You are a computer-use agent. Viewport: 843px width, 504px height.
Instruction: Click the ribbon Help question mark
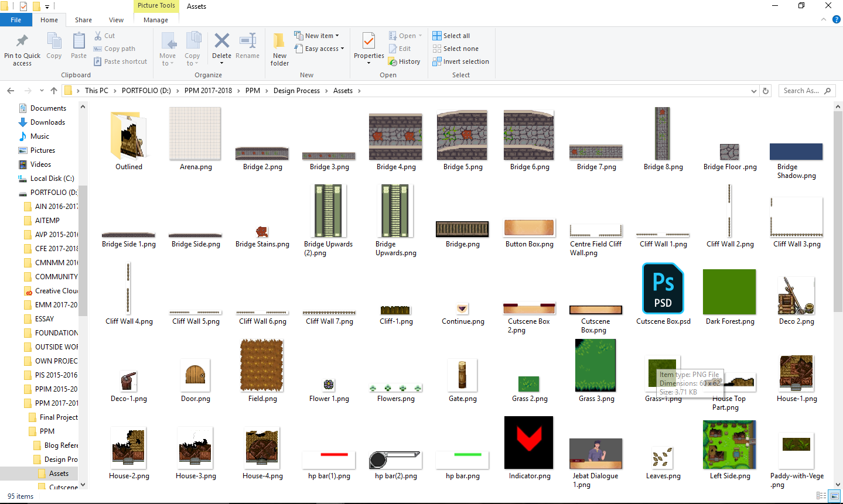click(x=837, y=19)
